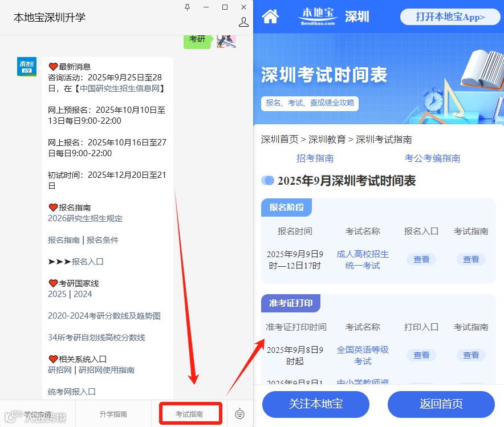
Task: Open 2020-2024考研分数线及趋势图 link
Action: (104, 316)
